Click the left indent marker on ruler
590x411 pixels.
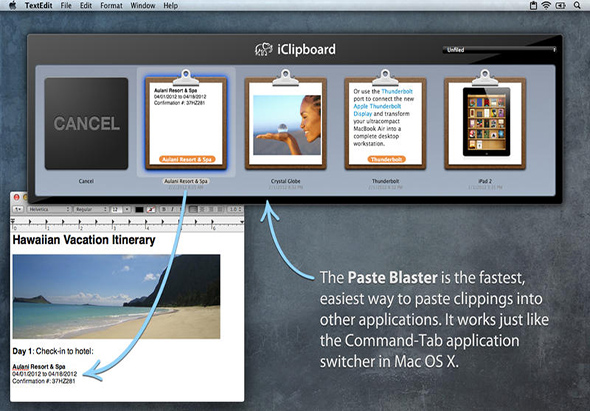click(13, 221)
